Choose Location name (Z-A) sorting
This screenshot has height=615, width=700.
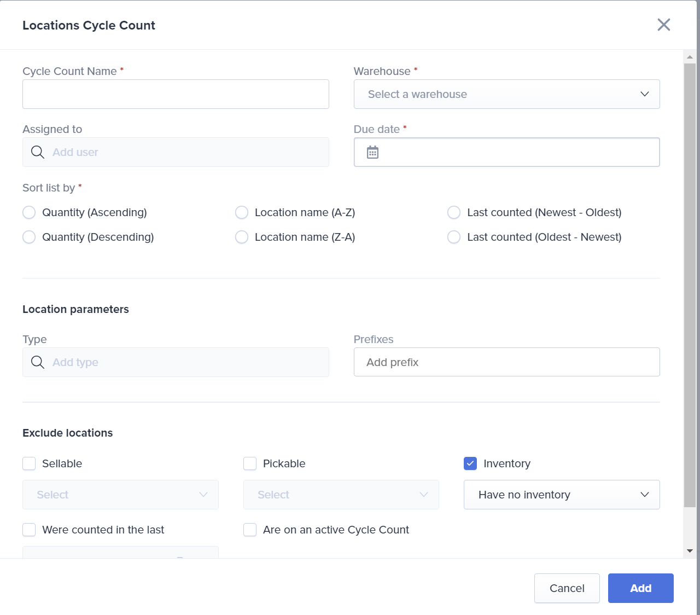(242, 237)
